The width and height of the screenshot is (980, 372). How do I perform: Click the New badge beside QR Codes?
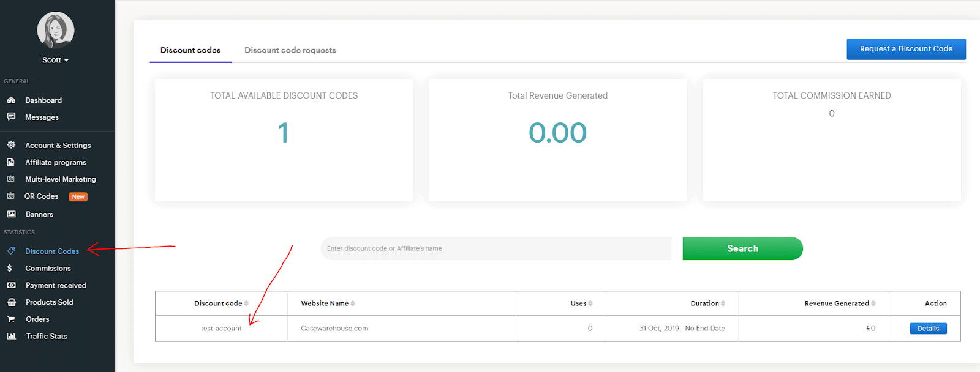tap(78, 197)
